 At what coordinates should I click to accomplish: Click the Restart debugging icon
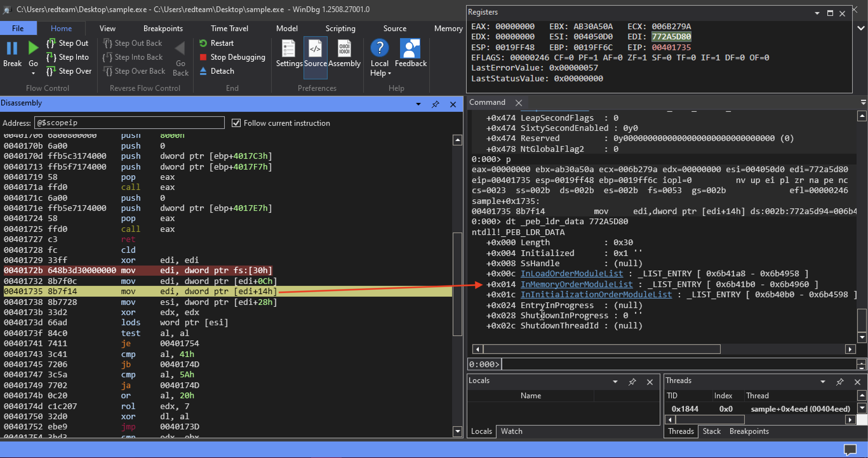(x=203, y=43)
